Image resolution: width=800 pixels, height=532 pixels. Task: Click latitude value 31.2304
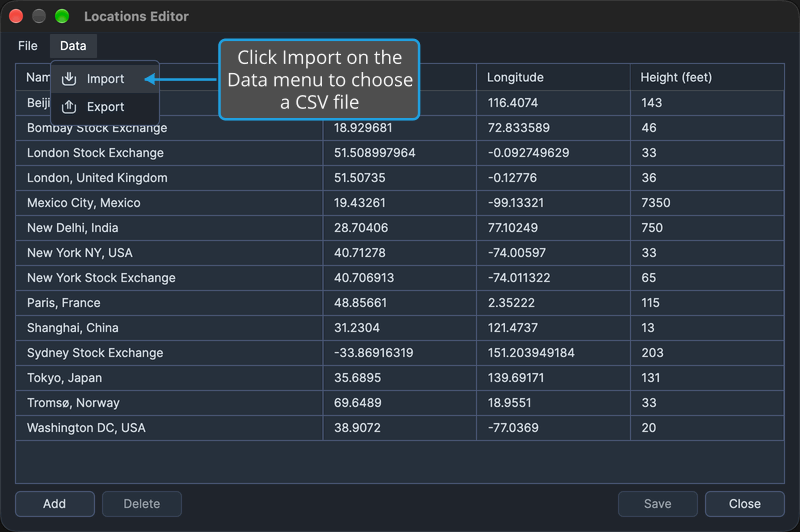357,328
